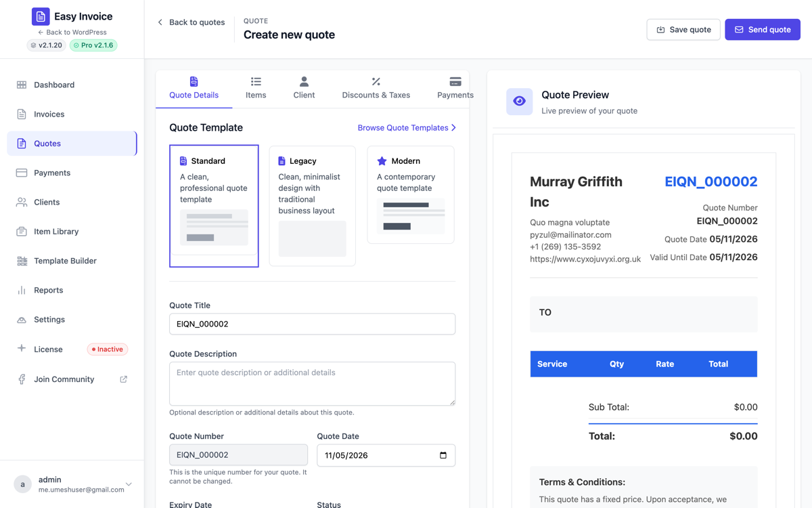The width and height of the screenshot is (812, 508).
Task: Click the Discounts & Taxes percent icon
Action: pos(376,81)
